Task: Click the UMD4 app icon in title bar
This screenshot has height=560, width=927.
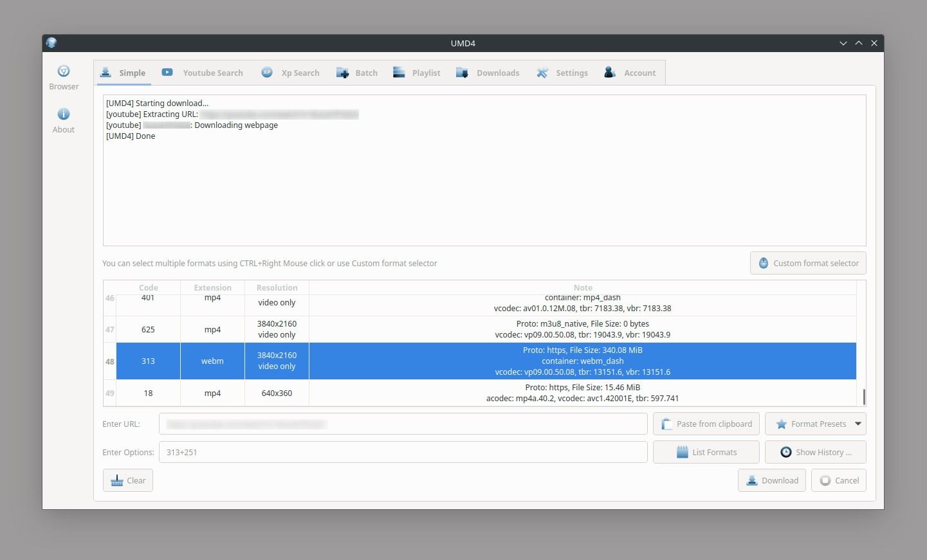Action: 51,43
